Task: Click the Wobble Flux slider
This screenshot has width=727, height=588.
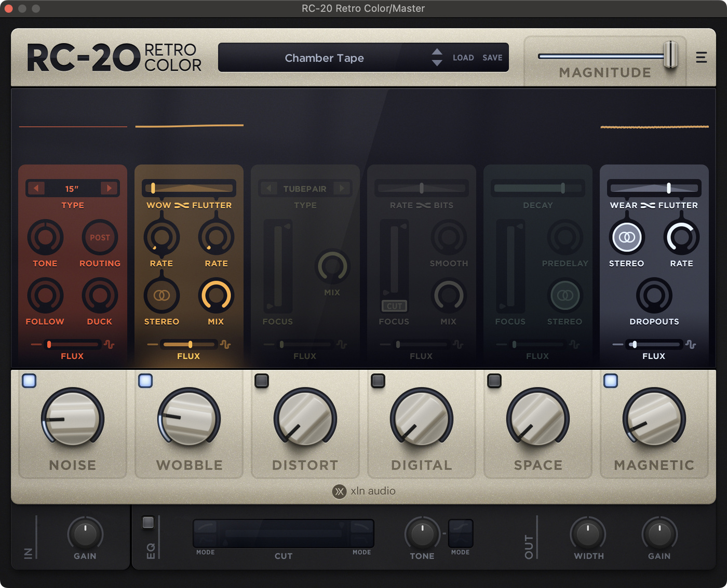Action: tap(189, 344)
